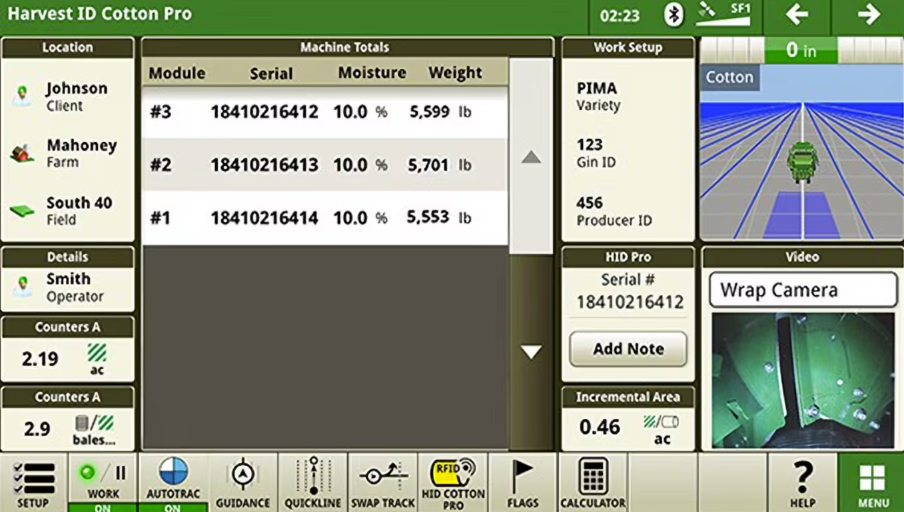Open the Guidance shortcut
904x512 pixels.
pyautogui.click(x=243, y=483)
